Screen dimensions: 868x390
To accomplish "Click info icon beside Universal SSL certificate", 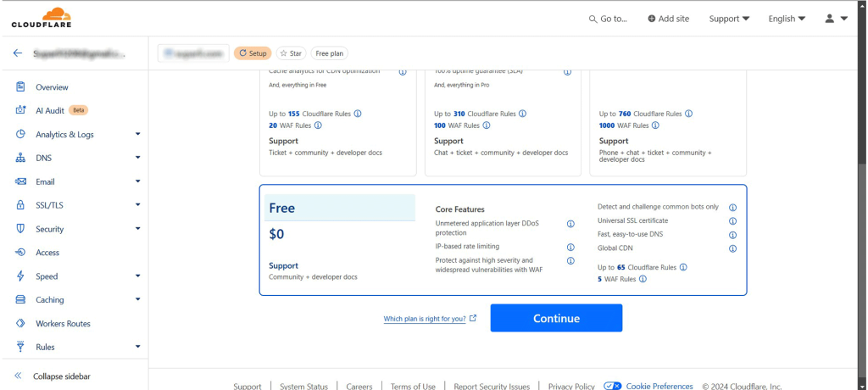I will (x=732, y=221).
